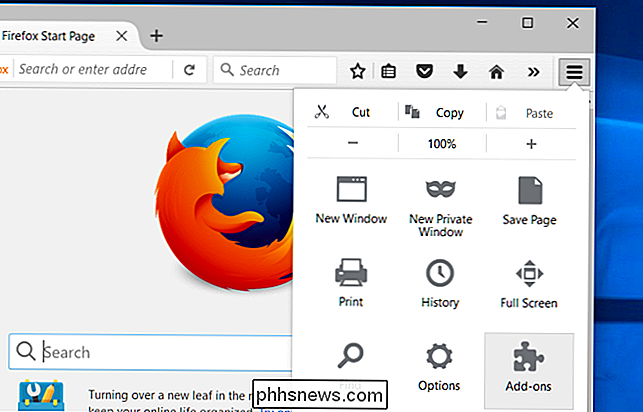Viewport: 643px width, 412px height.
Task: Zoom out with the minus button
Action: [x=353, y=143]
